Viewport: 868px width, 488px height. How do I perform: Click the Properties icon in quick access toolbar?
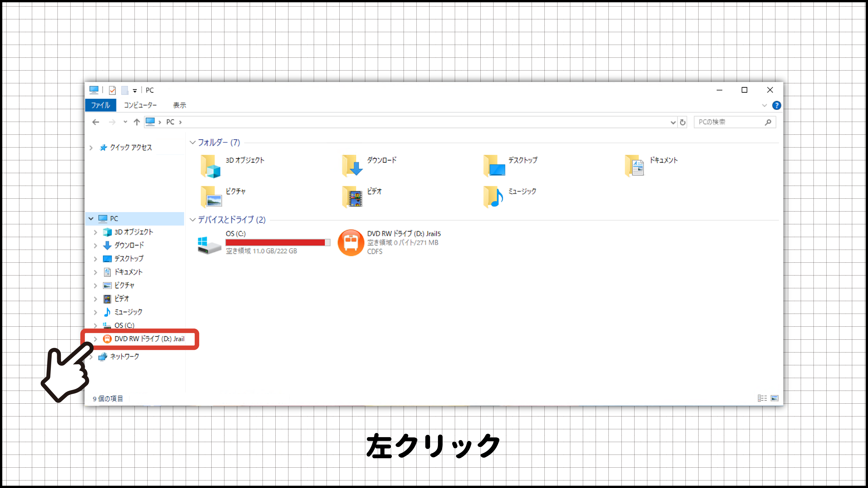click(x=112, y=90)
